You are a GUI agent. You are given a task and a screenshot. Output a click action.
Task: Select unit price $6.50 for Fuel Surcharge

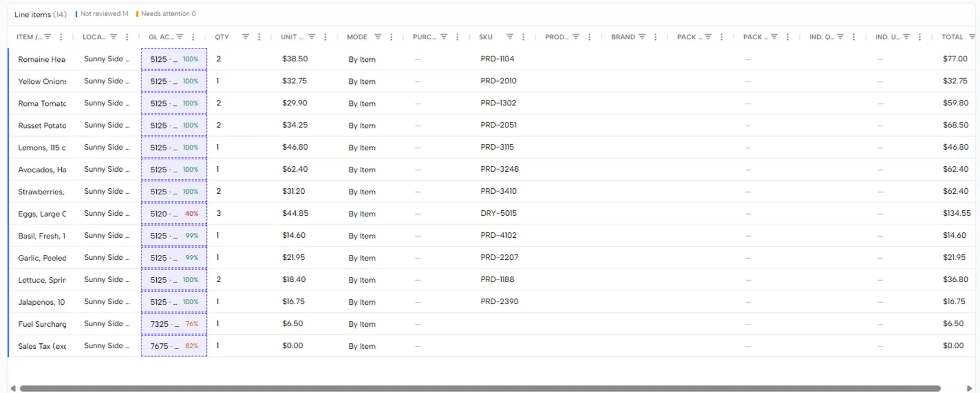click(x=293, y=324)
